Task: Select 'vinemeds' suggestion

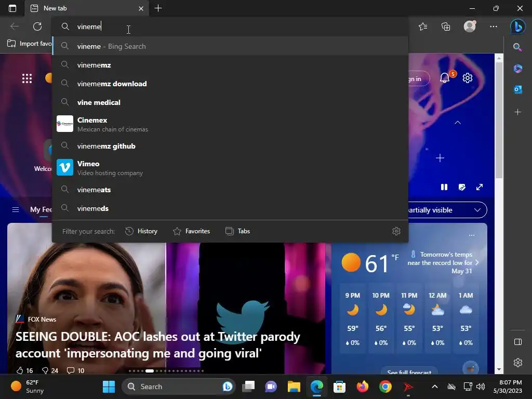Action: point(230,208)
